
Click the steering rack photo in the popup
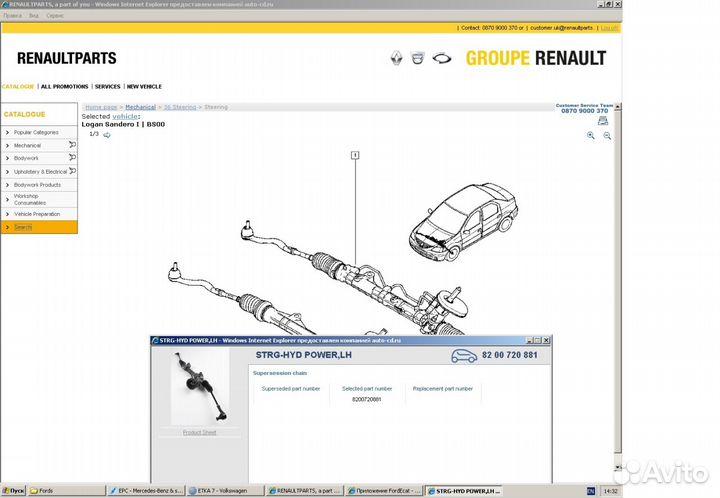coord(200,386)
